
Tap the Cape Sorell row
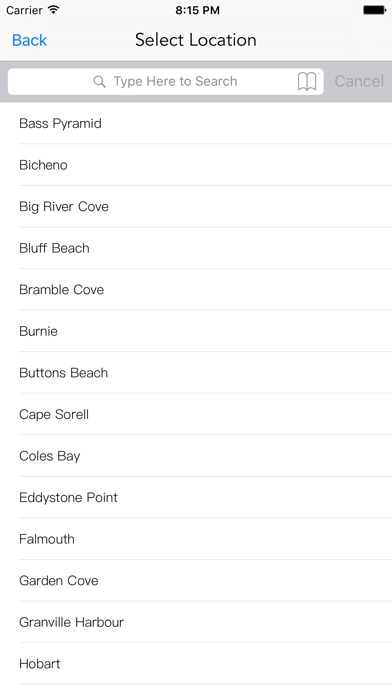196,414
